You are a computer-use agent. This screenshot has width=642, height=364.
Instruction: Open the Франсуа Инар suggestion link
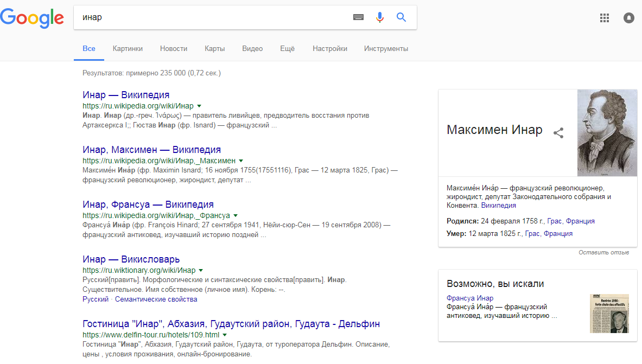pyautogui.click(x=470, y=298)
